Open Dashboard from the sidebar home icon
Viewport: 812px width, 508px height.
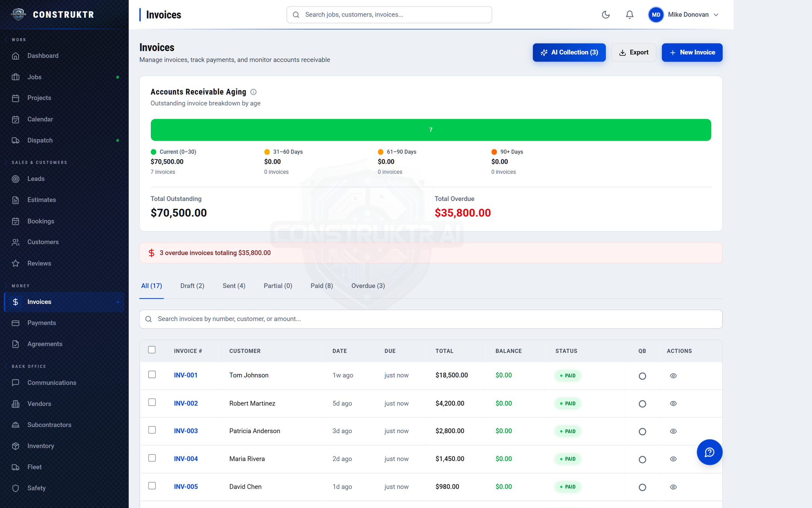pyautogui.click(x=15, y=56)
